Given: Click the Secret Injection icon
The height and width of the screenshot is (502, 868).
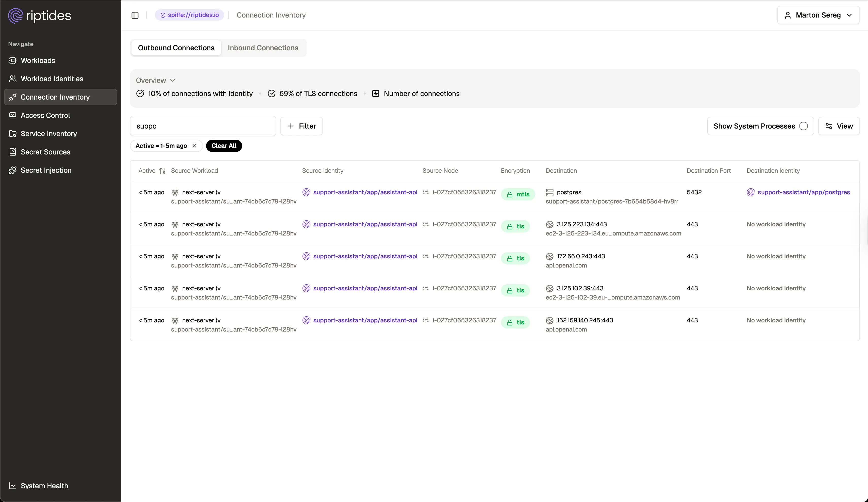Looking at the screenshot, I should point(13,170).
